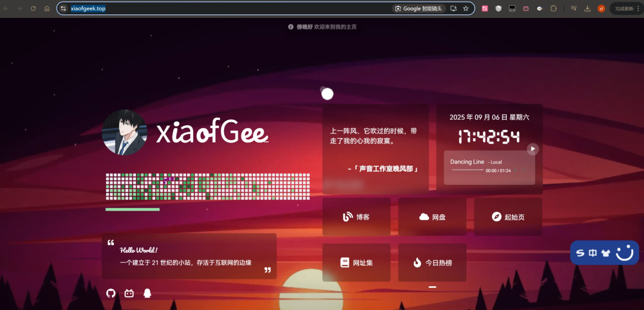Open the orange xf profile avatar
This screenshot has height=310, width=644.
pyautogui.click(x=601, y=8)
